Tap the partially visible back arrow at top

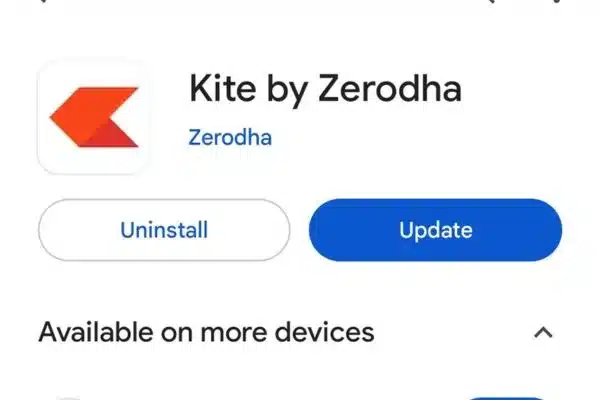[x=44, y=1]
